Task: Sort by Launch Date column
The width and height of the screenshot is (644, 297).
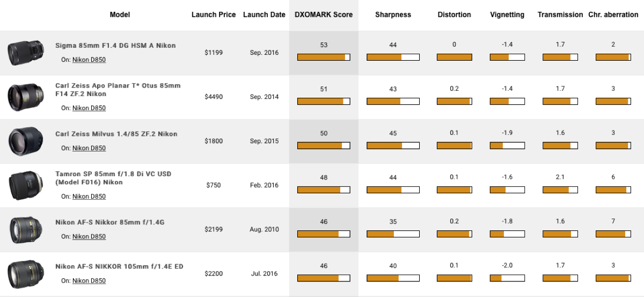Action: [x=264, y=15]
